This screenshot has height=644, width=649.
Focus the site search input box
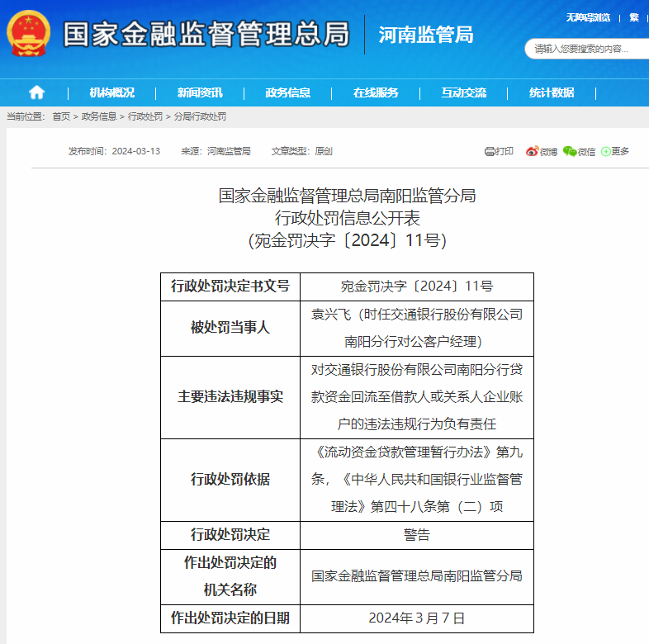pos(587,49)
